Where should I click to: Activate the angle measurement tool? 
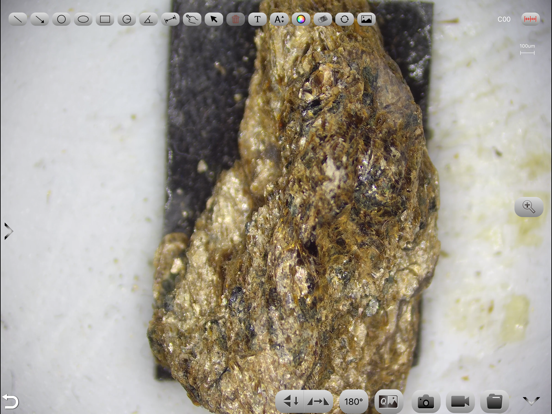149,19
